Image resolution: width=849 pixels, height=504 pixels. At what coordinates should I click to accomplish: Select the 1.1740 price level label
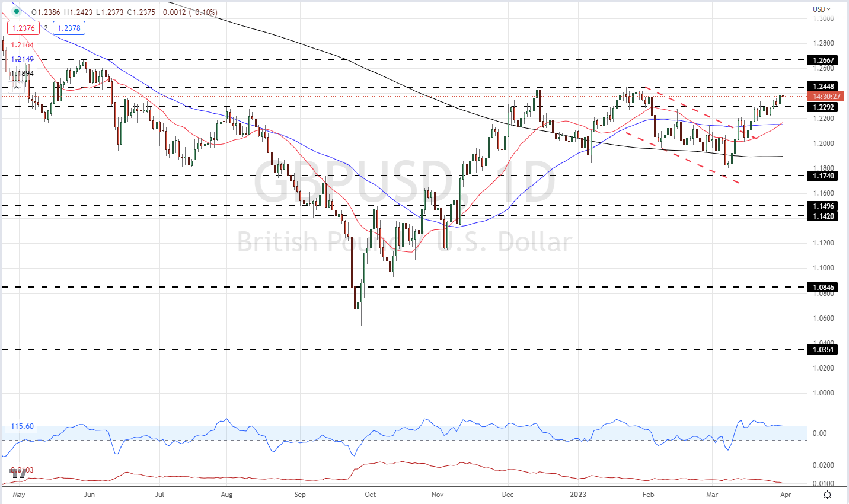pos(824,176)
